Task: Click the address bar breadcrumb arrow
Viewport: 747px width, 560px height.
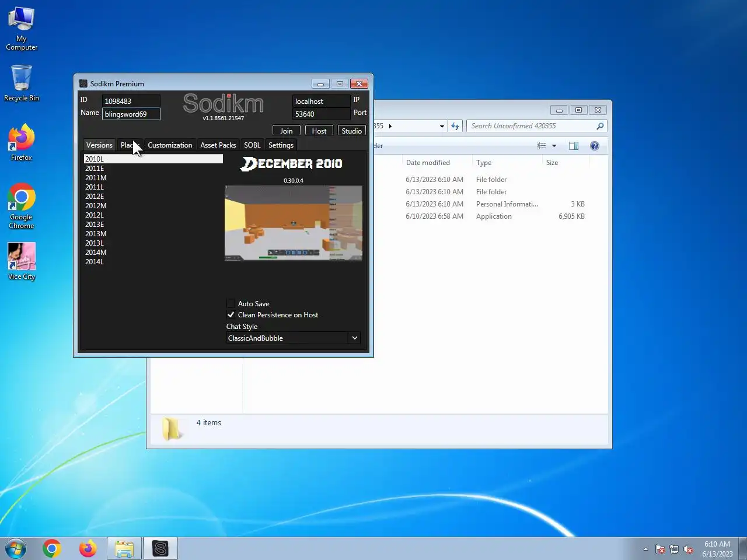Action: [x=390, y=126]
